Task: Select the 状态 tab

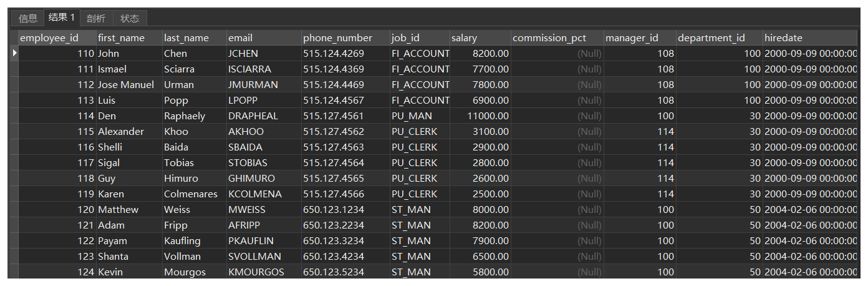Action: coord(130,18)
